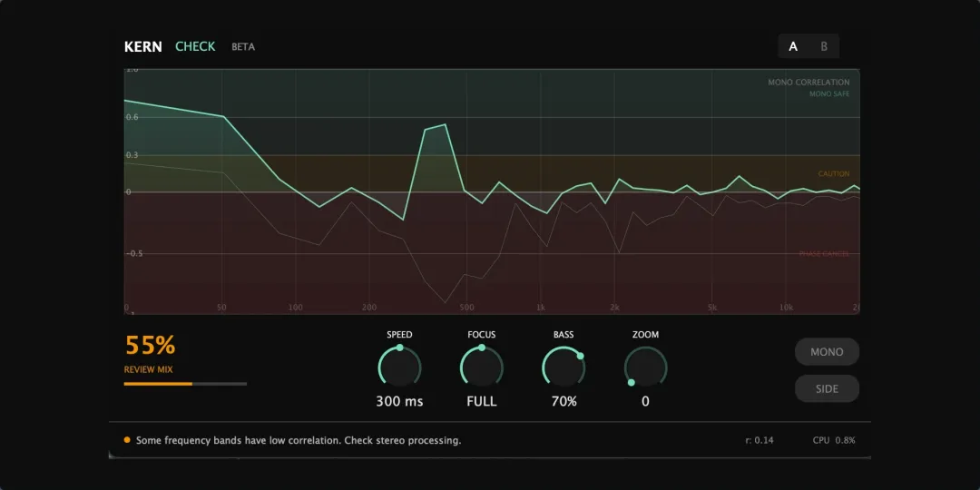Click the 5k frequency axis label
The image size is (980, 490).
point(712,308)
